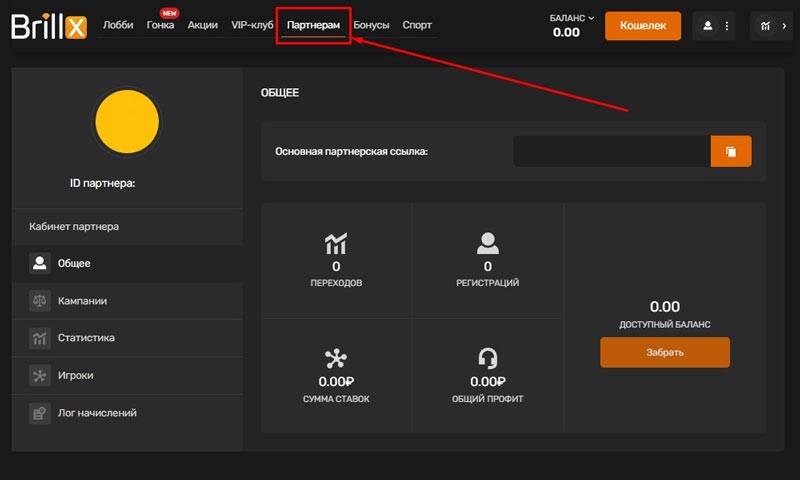
Task: Select Бонусы in the top navigation
Action: pyautogui.click(x=371, y=25)
